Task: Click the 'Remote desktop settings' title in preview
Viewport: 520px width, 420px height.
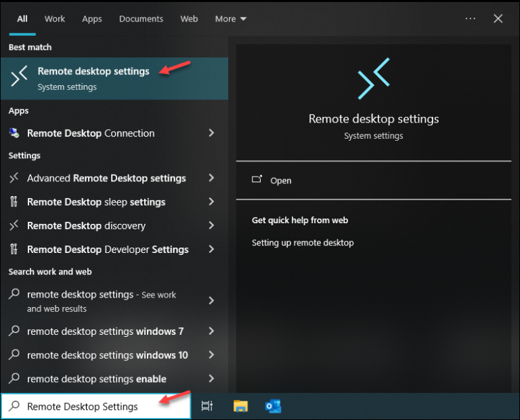Action: [374, 118]
